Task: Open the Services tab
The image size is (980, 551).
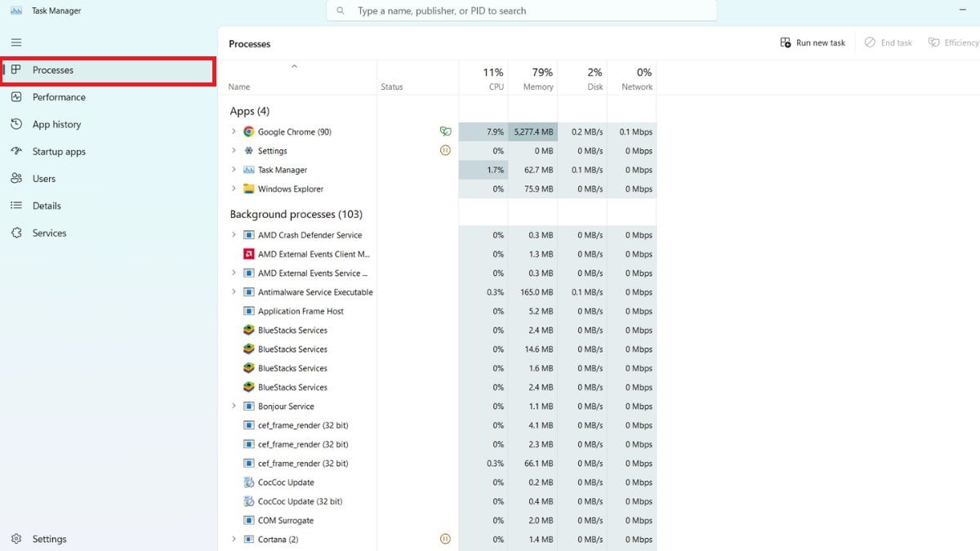Action: coord(108,233)
